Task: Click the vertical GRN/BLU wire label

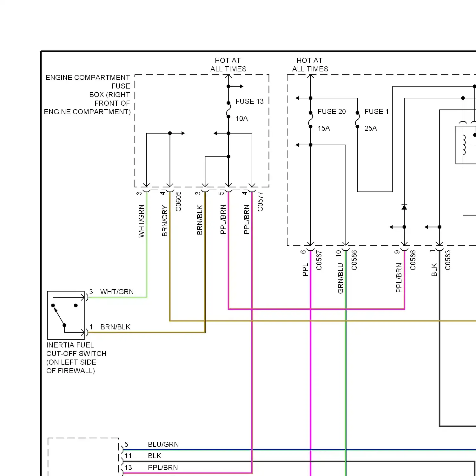Action: pyautogui.click(x=340, y=278)
